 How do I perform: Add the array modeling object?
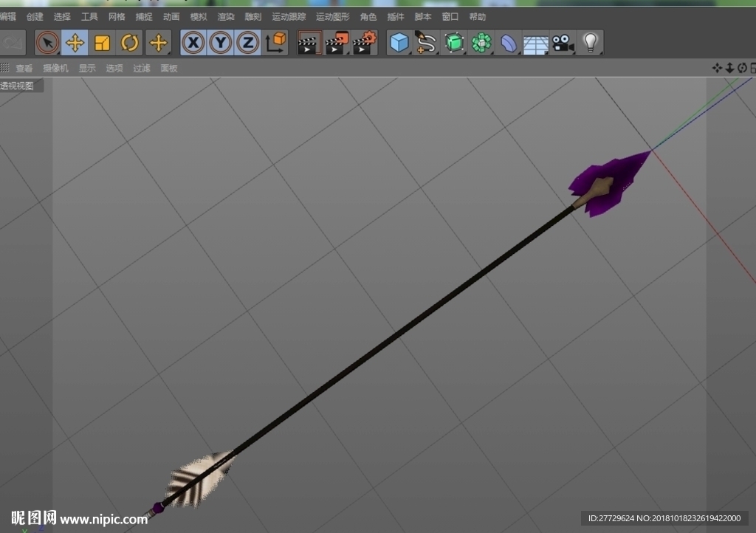(481, 43)
